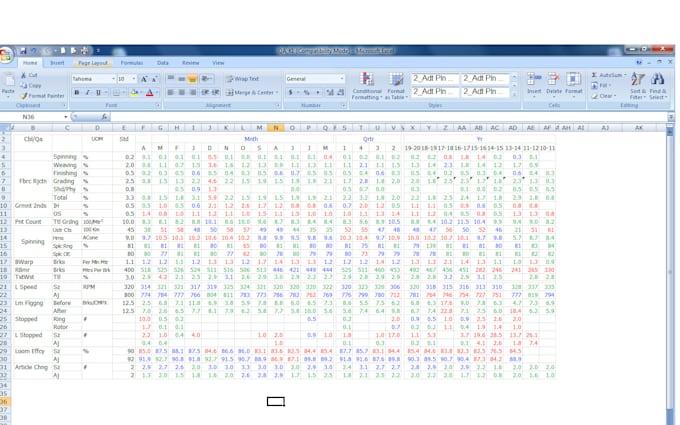Activate the Format Painter
The image size is (680, 425).
[42, 96]
